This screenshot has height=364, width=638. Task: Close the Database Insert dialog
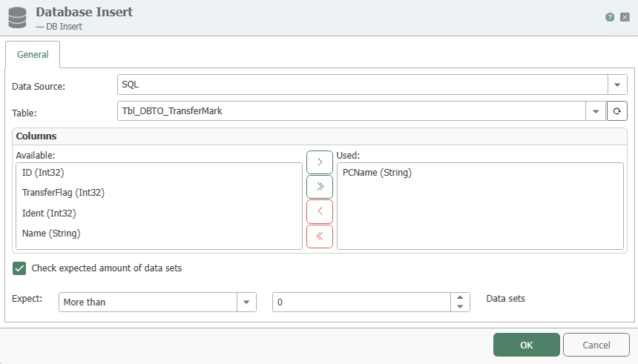coord(625,17)
